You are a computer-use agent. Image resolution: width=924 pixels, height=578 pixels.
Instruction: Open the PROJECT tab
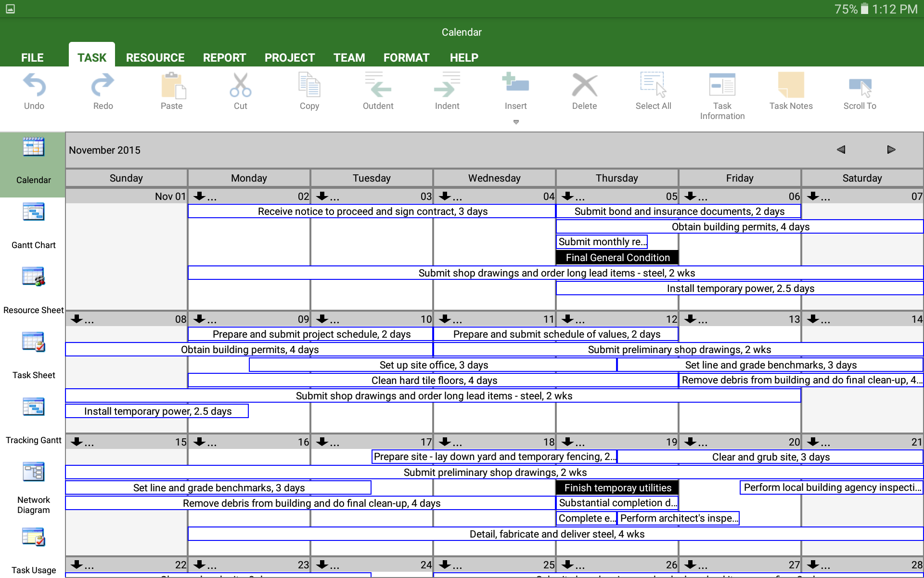290,58
